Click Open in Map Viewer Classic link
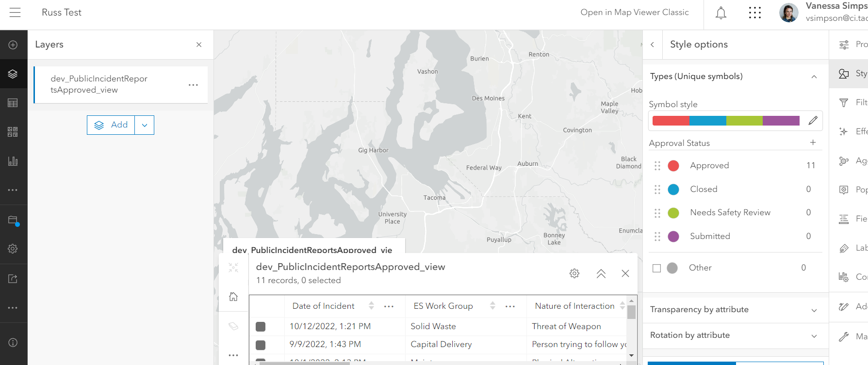Image resolution: width=868 pixels, height=365 pixels. click(634, 13)
